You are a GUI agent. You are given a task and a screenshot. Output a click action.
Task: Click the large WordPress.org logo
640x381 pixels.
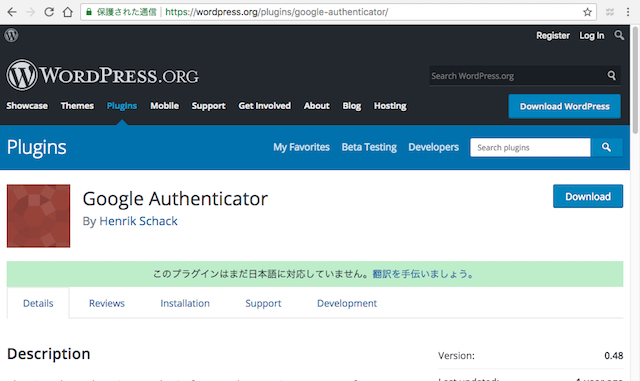click(x=102, y=75)
